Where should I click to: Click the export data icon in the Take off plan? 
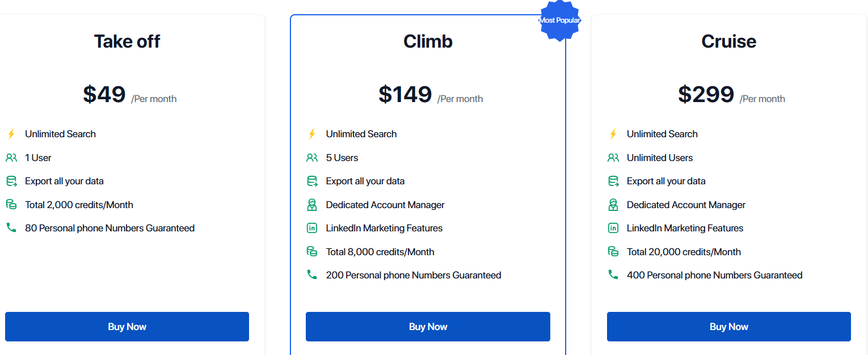(11, 181)
